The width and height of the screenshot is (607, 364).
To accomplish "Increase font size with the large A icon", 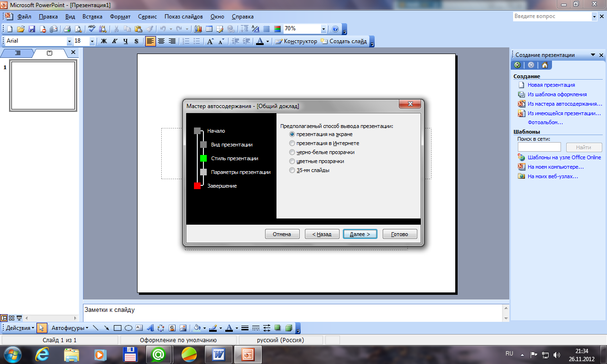I will click(x=211, y=41).
